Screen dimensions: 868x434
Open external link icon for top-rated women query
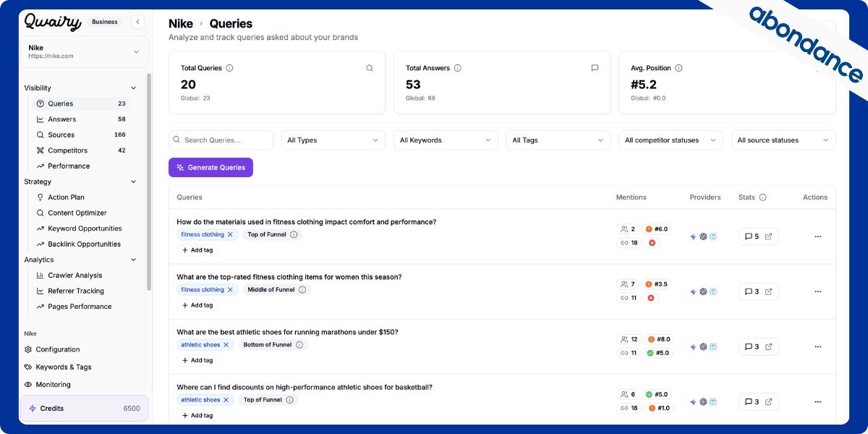click(768, 292)
